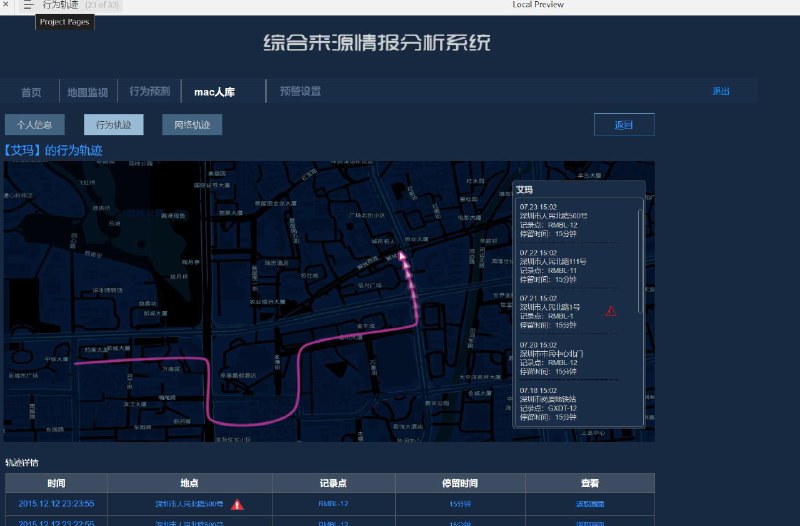Click the 地点 column header

pos(189,483)
